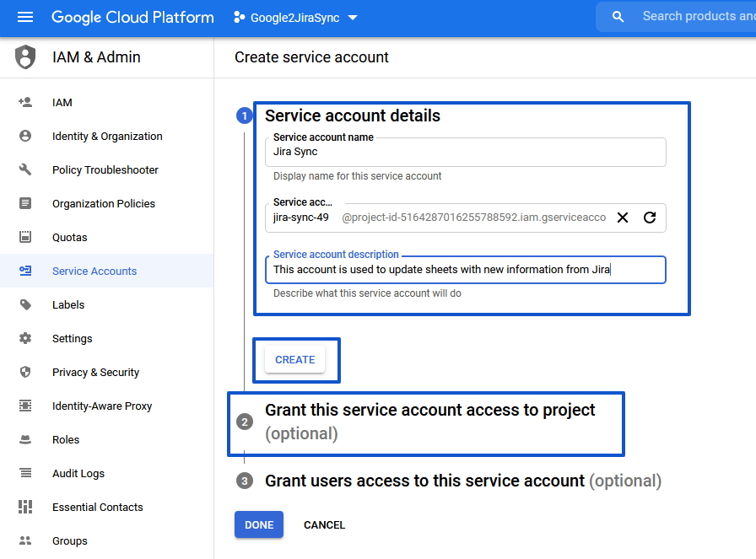Click the Google Cloud Platform logo
The height and width of the screenshot is (559, 756).
132,18
